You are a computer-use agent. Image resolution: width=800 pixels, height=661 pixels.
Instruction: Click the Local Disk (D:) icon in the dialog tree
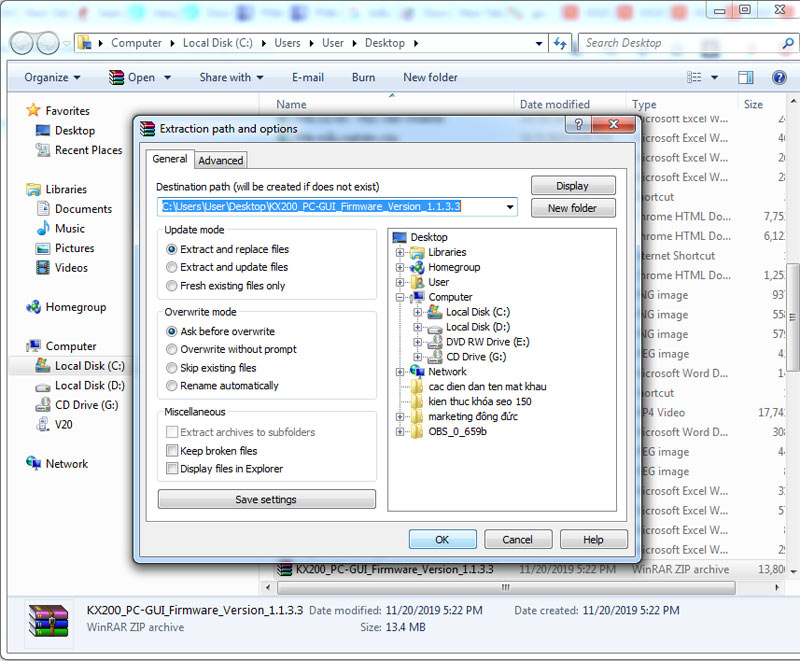[x=434, y=327]
